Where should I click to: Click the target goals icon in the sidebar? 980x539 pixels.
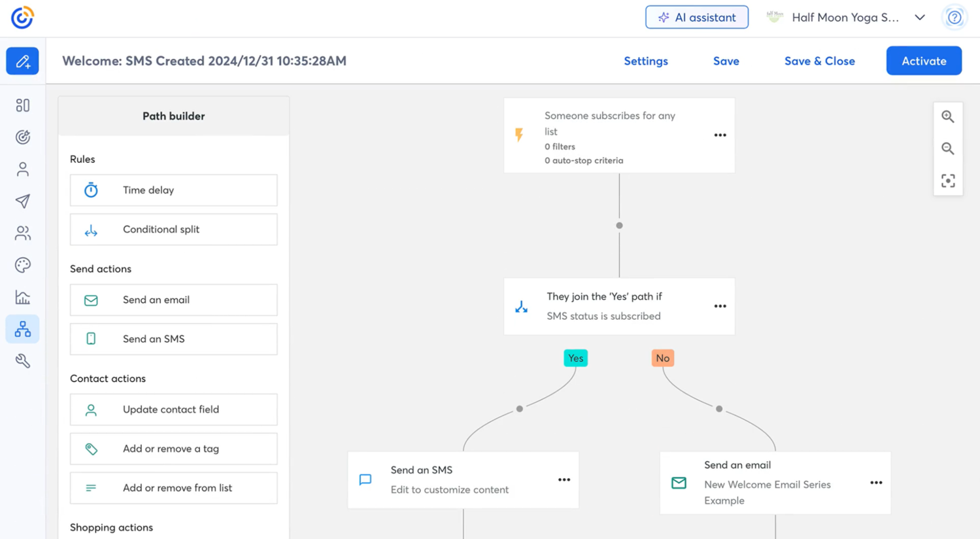tap(22, 137)
